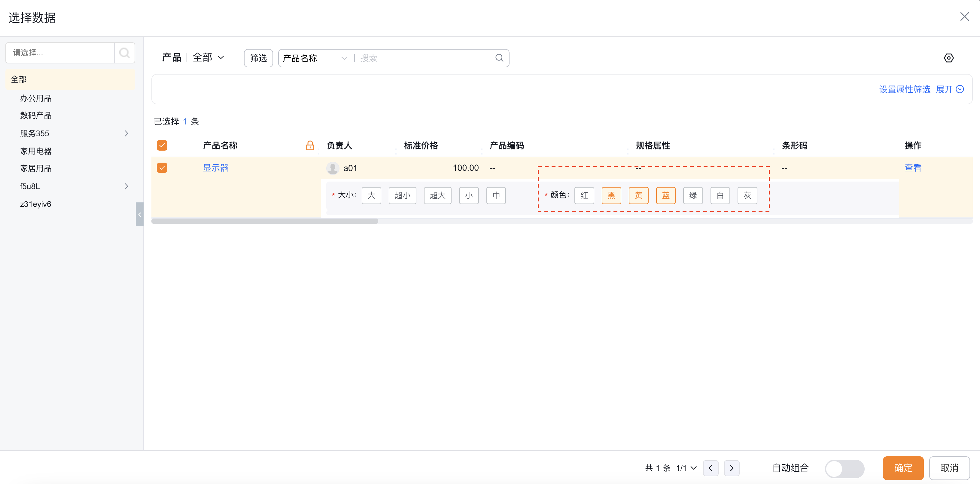The image size is (980, 484).
Task: Go to next page arrow
Action: click(x=731, y=468)
